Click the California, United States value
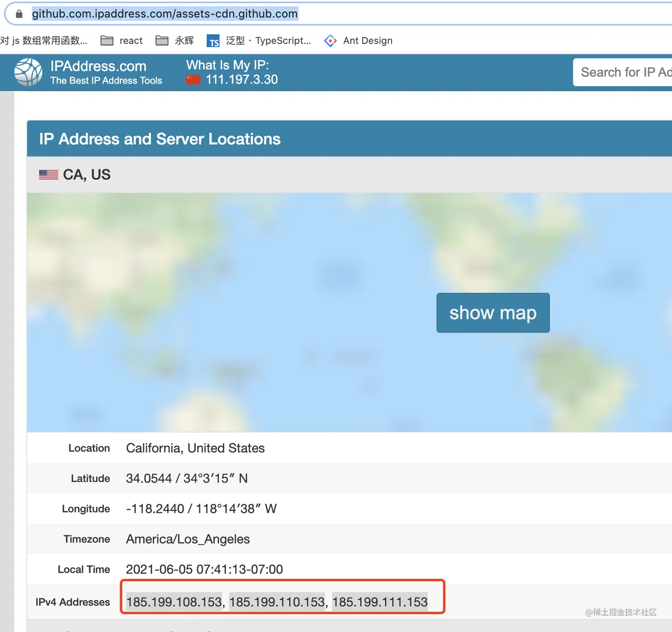 [x=196, y=448]
